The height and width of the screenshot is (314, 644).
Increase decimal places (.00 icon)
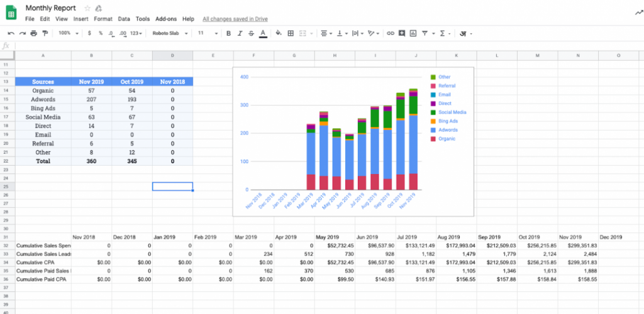tap(123, 33)
